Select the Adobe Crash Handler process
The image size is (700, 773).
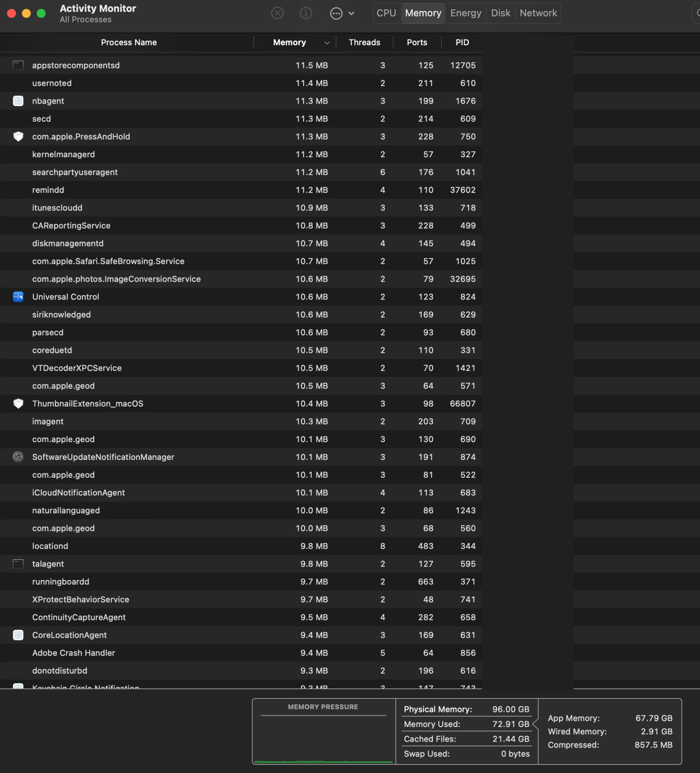tap(241, 653)
